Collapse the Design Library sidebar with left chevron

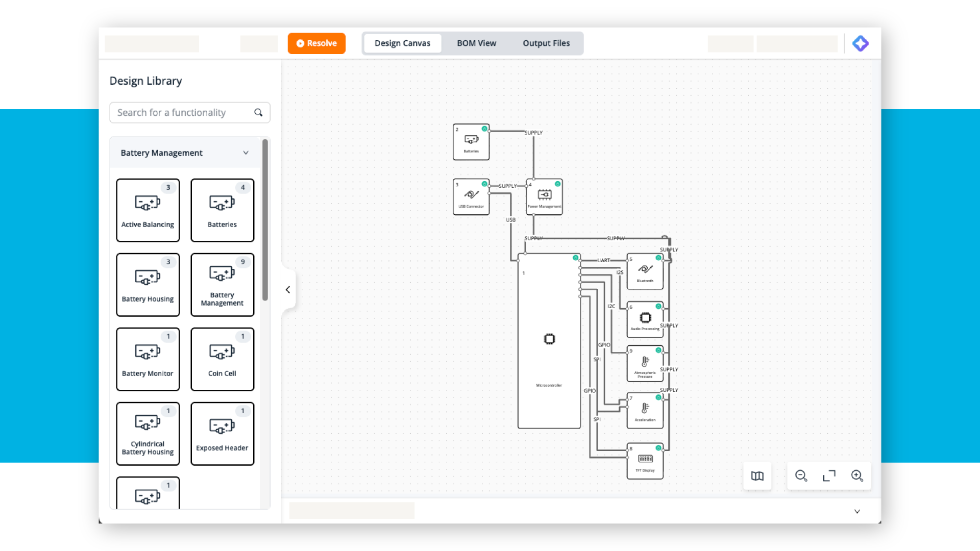coord(287,289)
